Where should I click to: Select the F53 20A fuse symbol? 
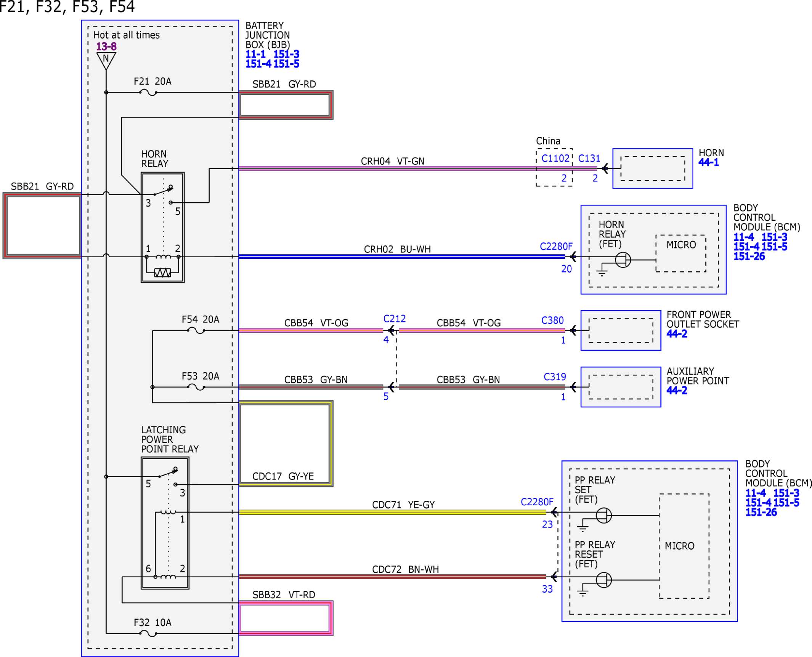196,387
